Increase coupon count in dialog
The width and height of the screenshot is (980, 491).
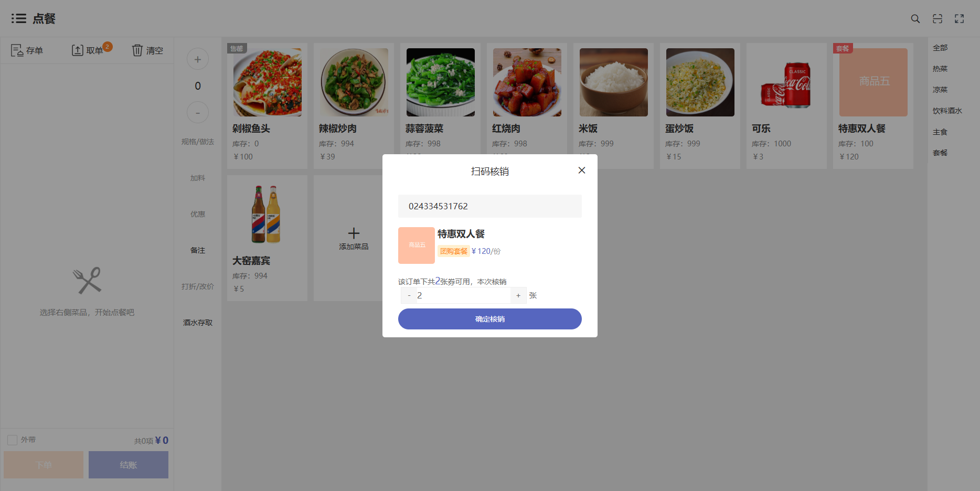(x=518, y=296)
